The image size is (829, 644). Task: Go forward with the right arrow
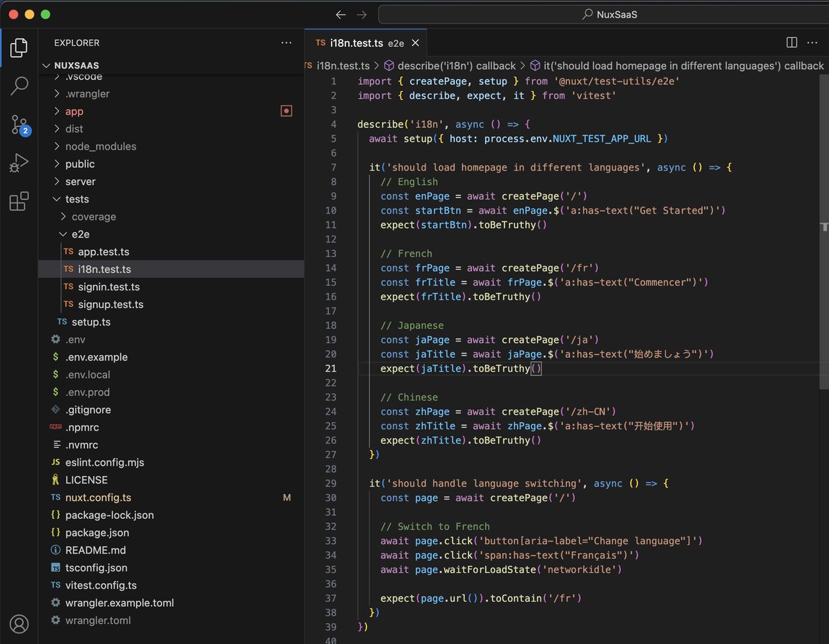tap(361, 15)
